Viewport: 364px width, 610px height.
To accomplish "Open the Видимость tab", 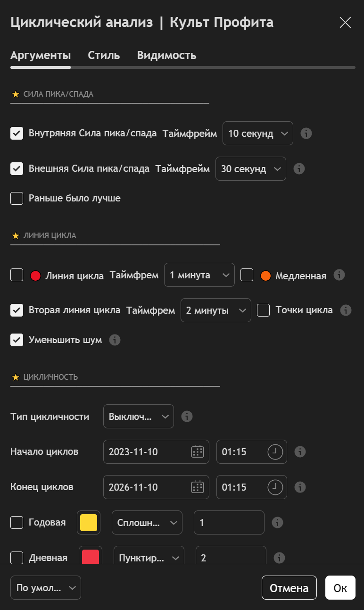I will [x=166, y=55].
